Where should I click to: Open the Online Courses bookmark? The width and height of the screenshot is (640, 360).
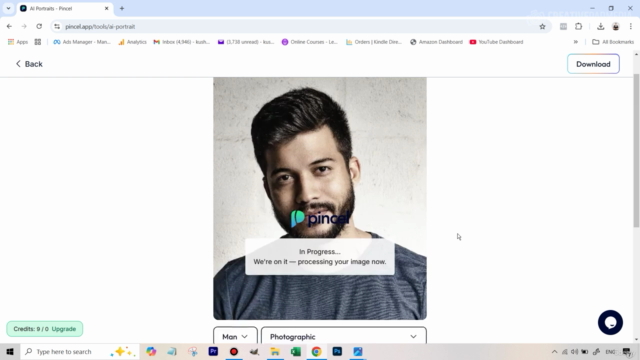click(310, 42)
